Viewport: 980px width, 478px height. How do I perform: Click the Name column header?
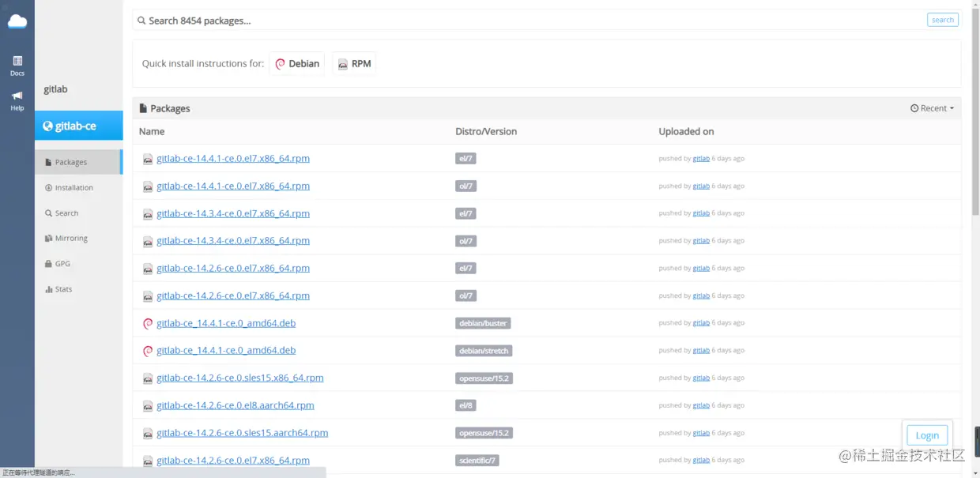point(152,132)
